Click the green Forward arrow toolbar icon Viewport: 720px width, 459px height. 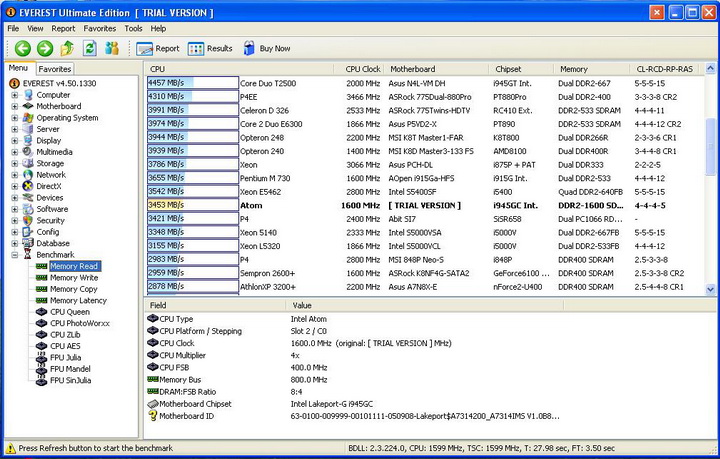(x=45, y=48)
